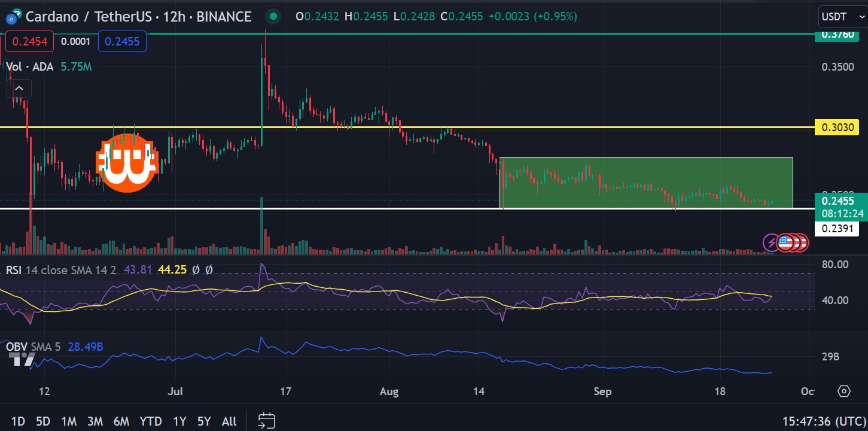The image size is (868, 431).
Task: Select the 5D date range
Action: pyautogui.click(x=43, y=421)
